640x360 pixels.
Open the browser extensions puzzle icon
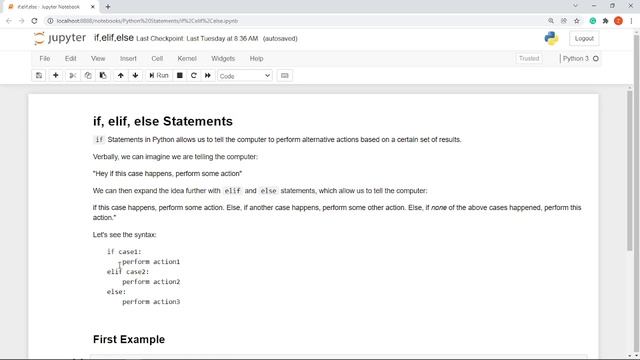[605, 21]
